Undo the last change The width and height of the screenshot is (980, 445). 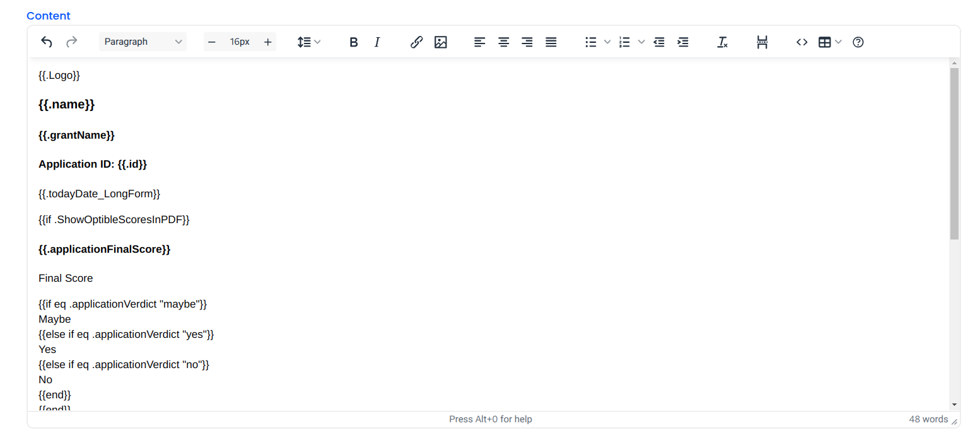[x=46, y=42]
